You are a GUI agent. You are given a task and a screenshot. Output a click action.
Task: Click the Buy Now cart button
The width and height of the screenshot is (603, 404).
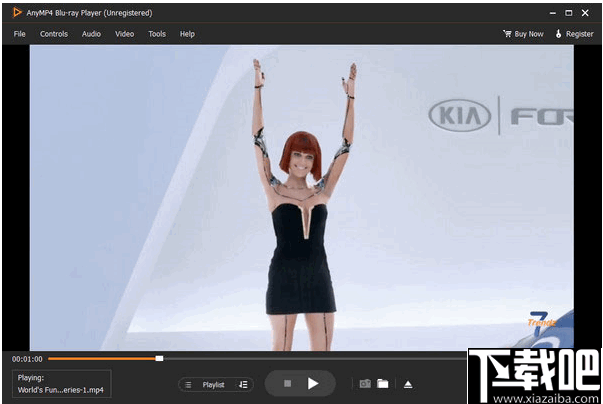tap(523, 34)
